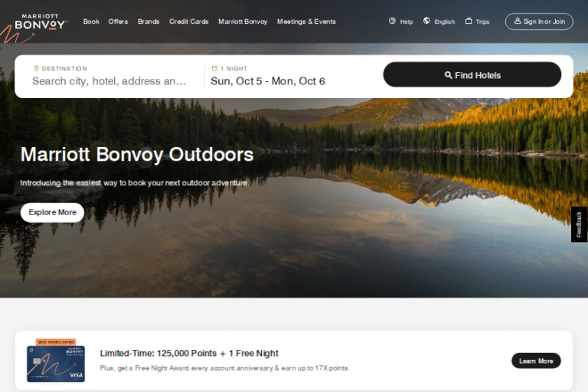Screen dimensions: 588x392
Task: Open the Feedback side tab
Action: click(579, 224)
